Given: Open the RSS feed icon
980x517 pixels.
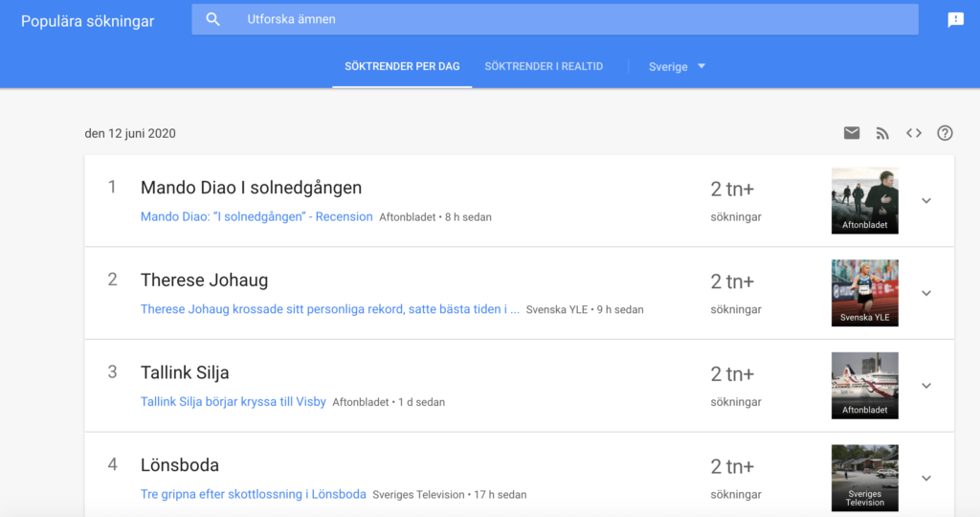Looking at the screenshot, I should pos(882,132).
